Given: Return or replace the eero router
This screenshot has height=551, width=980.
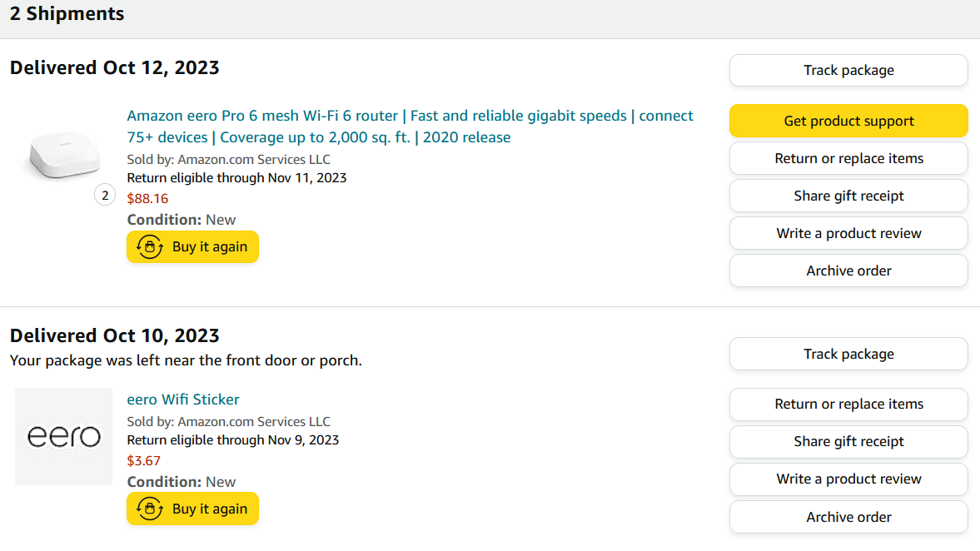Looking at the screenshot, I should (x=848, y=158).
